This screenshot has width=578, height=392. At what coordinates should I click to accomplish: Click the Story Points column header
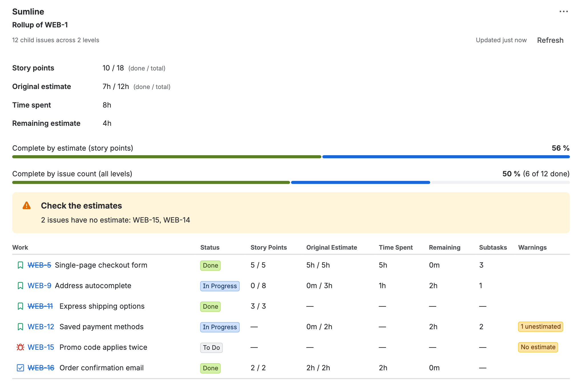268,247
